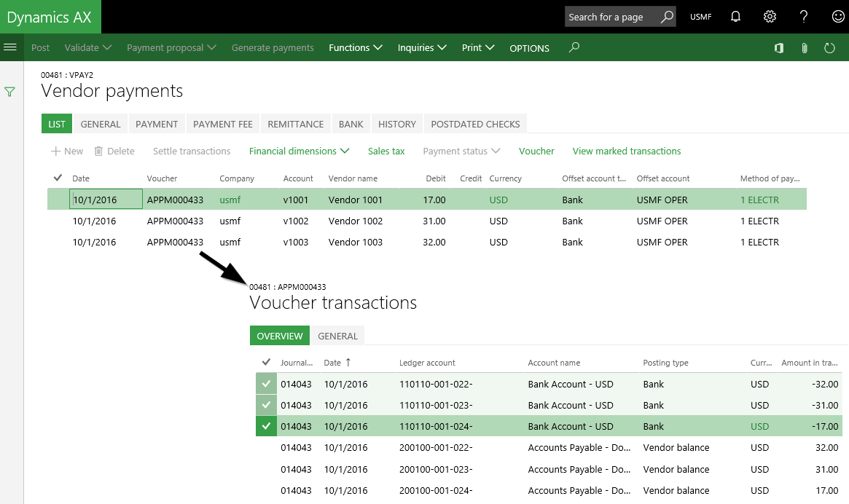Open in Microsoft Office icon
This screenshot has width=849, height=504.
pyautogui.click(x=779, y=48)
